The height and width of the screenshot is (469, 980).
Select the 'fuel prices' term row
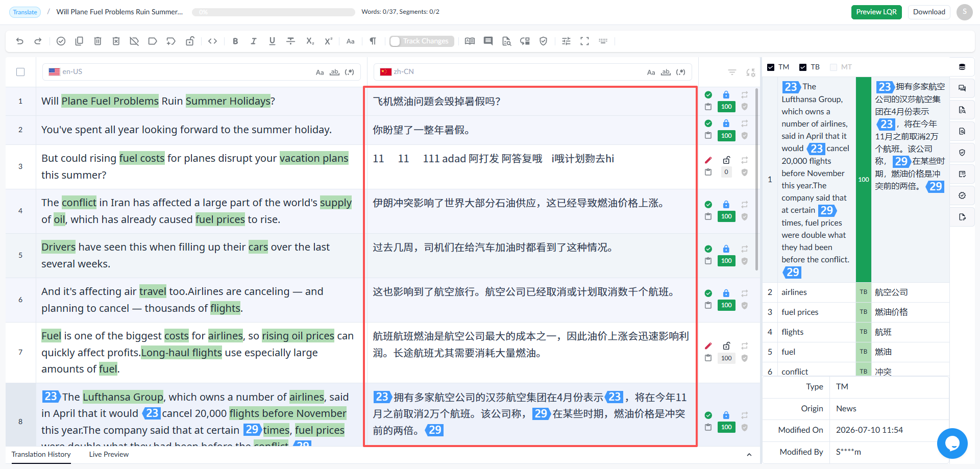(856, 312)
